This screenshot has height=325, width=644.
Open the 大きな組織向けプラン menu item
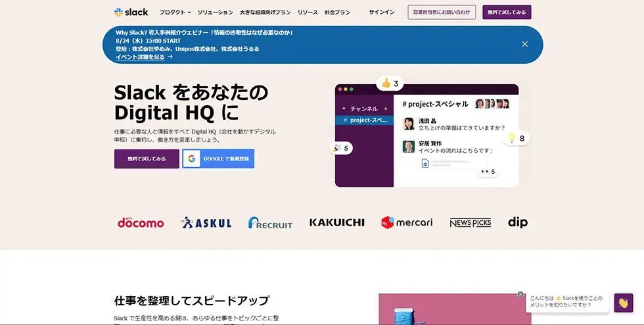pos(265,12)
